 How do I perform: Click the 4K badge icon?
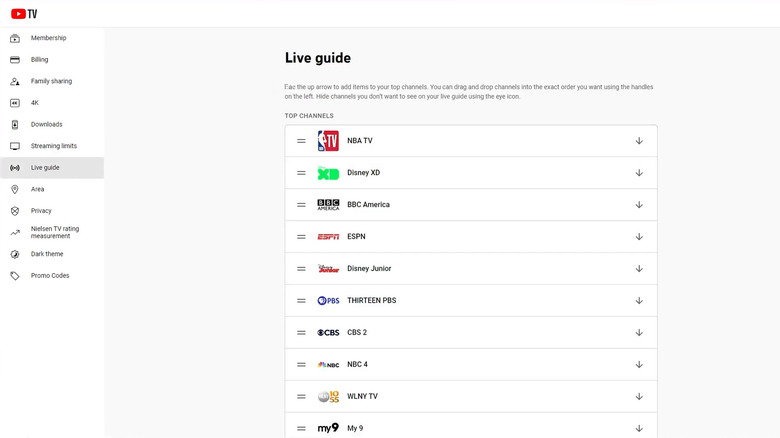click(x=15, y=103)
